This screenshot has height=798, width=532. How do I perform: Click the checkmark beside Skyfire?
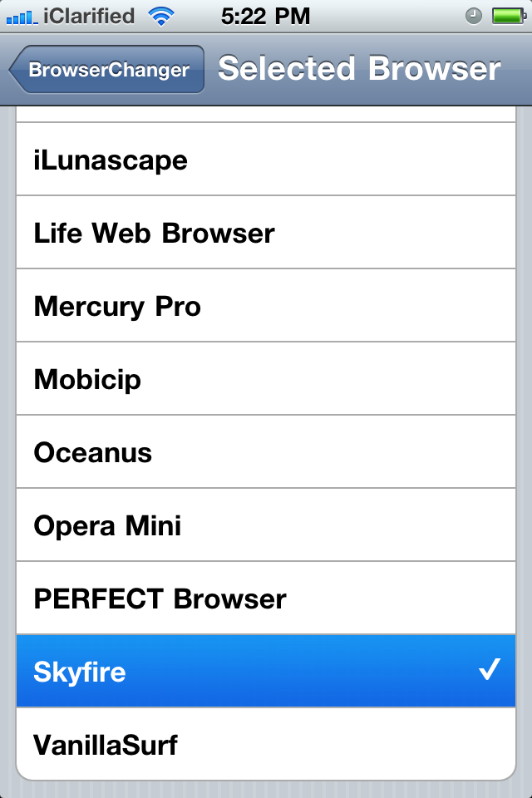click(x=489, y=669)
